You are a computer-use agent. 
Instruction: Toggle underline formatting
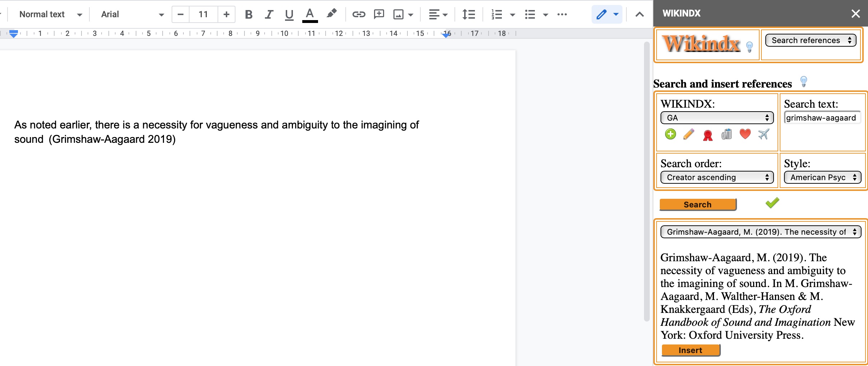289,14
